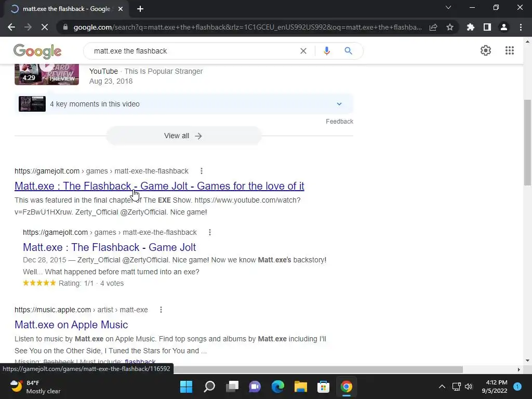
Task: Open Task View on the taskbar
Action: click(x=232, y=387)
